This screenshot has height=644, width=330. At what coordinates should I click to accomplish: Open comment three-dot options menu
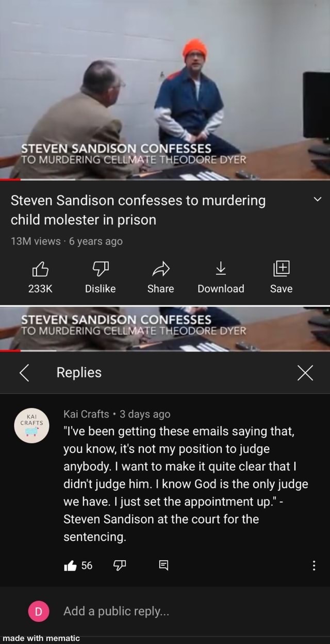(314, 566)
